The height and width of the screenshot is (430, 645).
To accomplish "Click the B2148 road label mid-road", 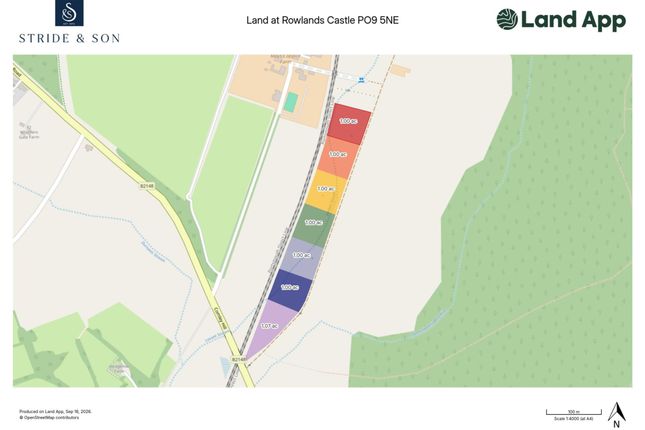I will point(147,186).
